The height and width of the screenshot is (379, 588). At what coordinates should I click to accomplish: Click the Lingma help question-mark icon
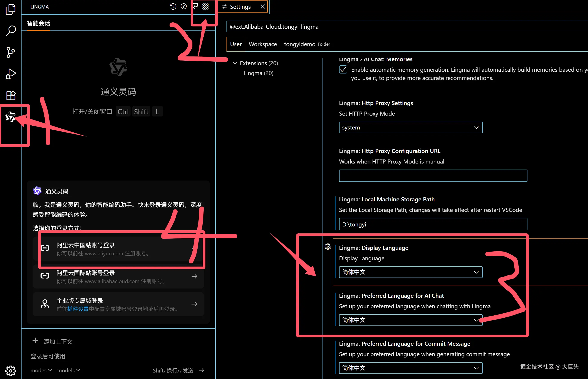point(183,7)
